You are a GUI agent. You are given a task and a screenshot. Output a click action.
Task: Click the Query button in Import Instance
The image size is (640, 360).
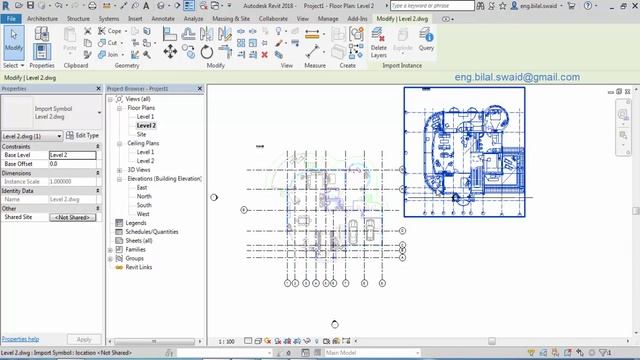pos(426,39)
